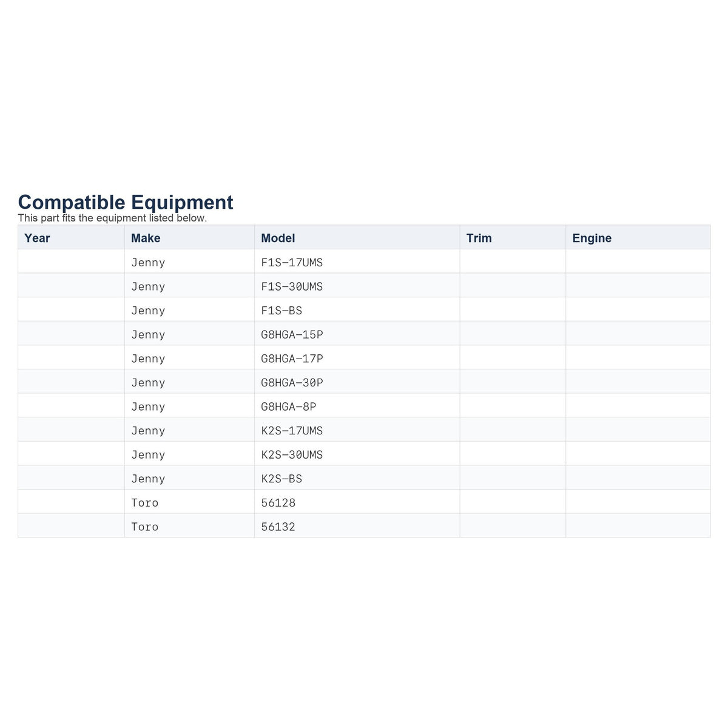The image size is (728, 728).
Task: Select the text "This part fits the equipment listed below."
Action: [x=112, y=218]
